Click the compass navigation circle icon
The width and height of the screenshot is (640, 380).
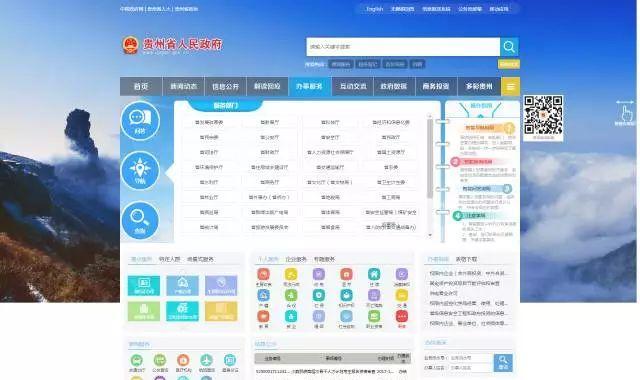pos(140,171)
